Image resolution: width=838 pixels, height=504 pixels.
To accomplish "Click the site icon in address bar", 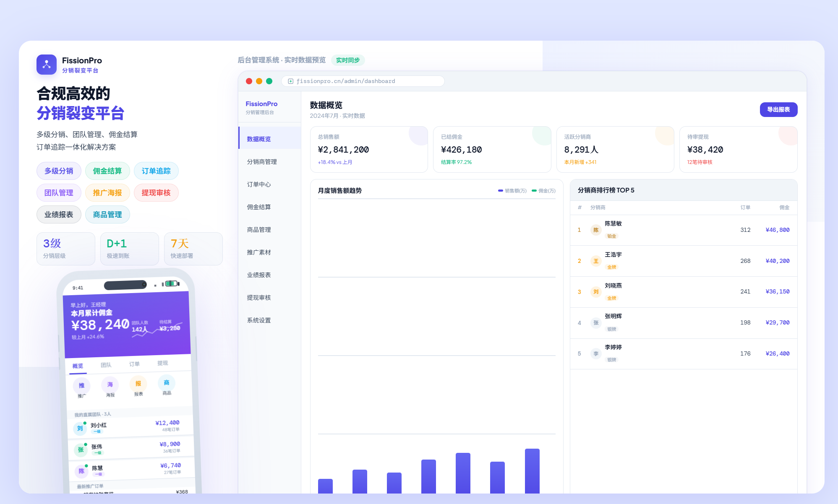I will click(290, 81).
